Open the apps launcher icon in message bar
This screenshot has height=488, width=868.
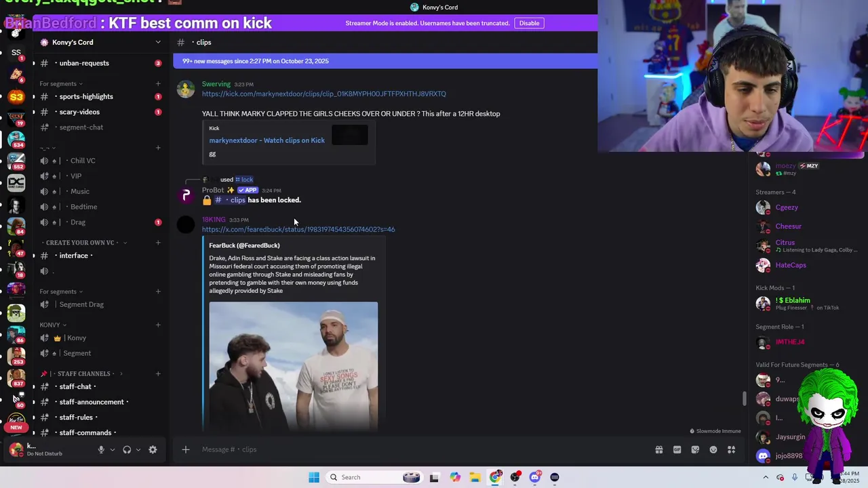click(732, 449)
